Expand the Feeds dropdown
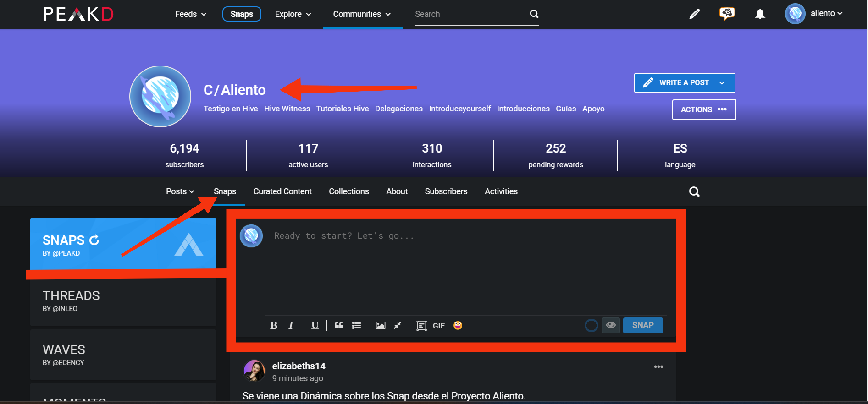Screen dimensions: 868x404 (x=191, y=14)
